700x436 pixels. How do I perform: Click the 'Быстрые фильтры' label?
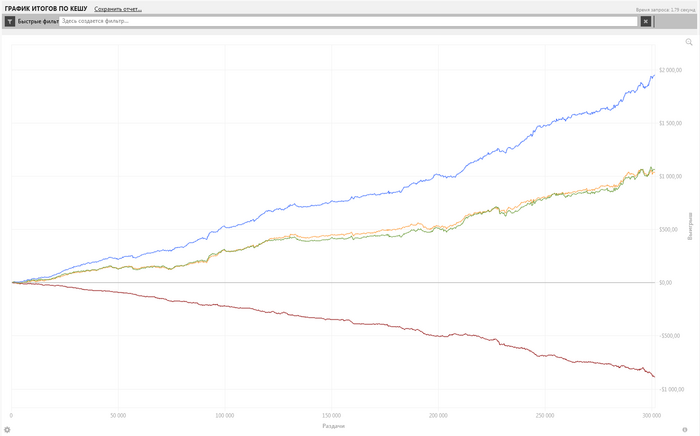[38, 21]
